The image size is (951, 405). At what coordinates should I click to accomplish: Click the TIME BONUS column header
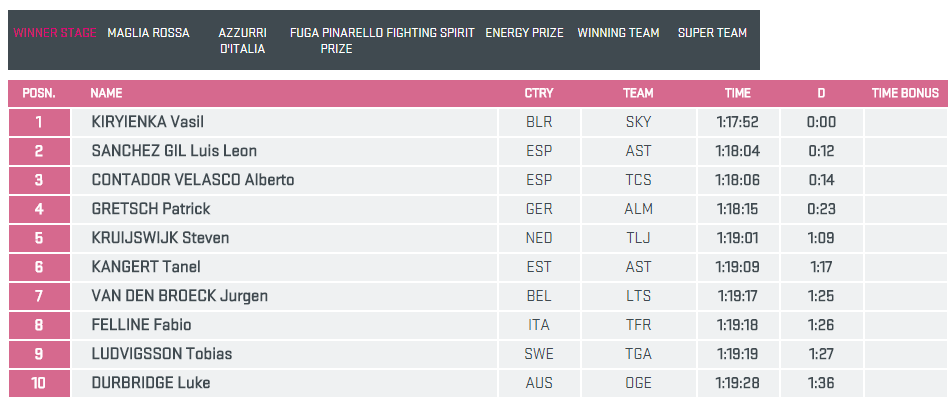coord(905,94)
